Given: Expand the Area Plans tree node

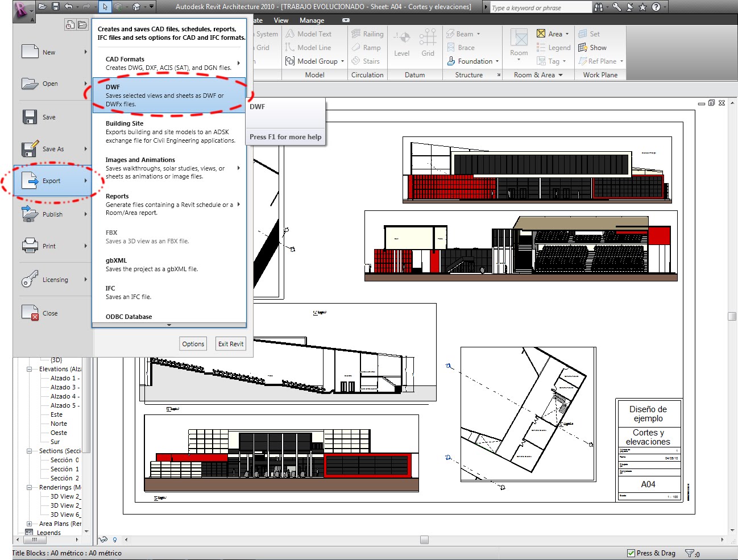Looking at the screenshot, I should 29,524.
